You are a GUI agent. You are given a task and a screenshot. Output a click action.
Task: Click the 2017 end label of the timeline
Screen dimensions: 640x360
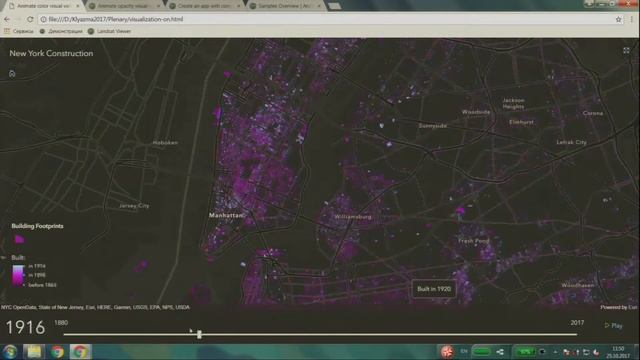pyautogui.click(x=577, y=322)
